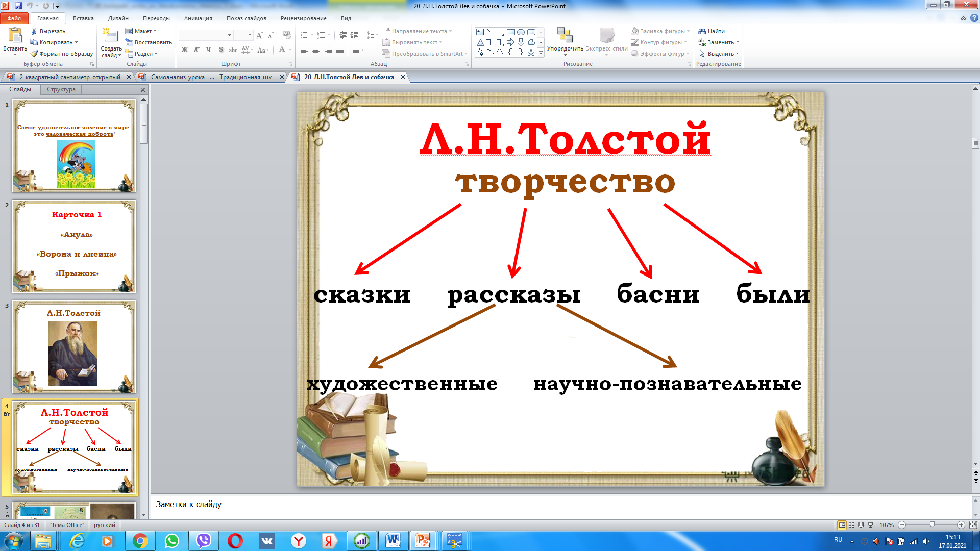The height and width of the screenshot is (551, 980).
Task: Switch to document tab 2_квадратный сантиметр_открытый
Action: pyautogui.click(x=70, y=77)
